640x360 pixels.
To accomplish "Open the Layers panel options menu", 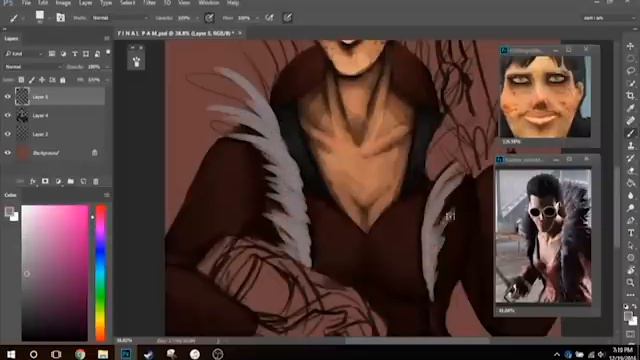I will (107, 38).
